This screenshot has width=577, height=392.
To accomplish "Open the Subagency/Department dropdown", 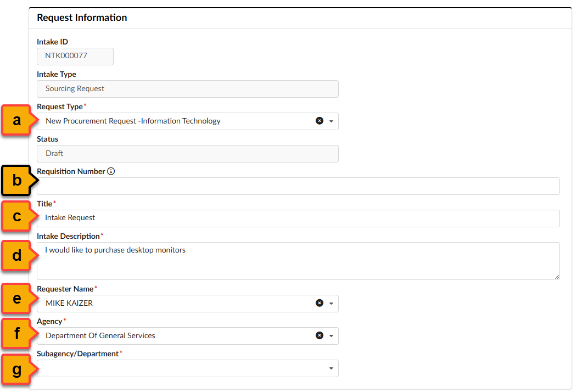I will click(x=332, y=368).
